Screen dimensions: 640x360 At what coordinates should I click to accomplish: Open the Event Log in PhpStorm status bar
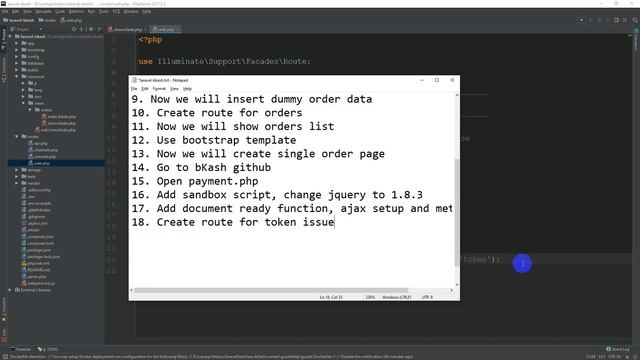pyautogui.click(x=618, y=349)
